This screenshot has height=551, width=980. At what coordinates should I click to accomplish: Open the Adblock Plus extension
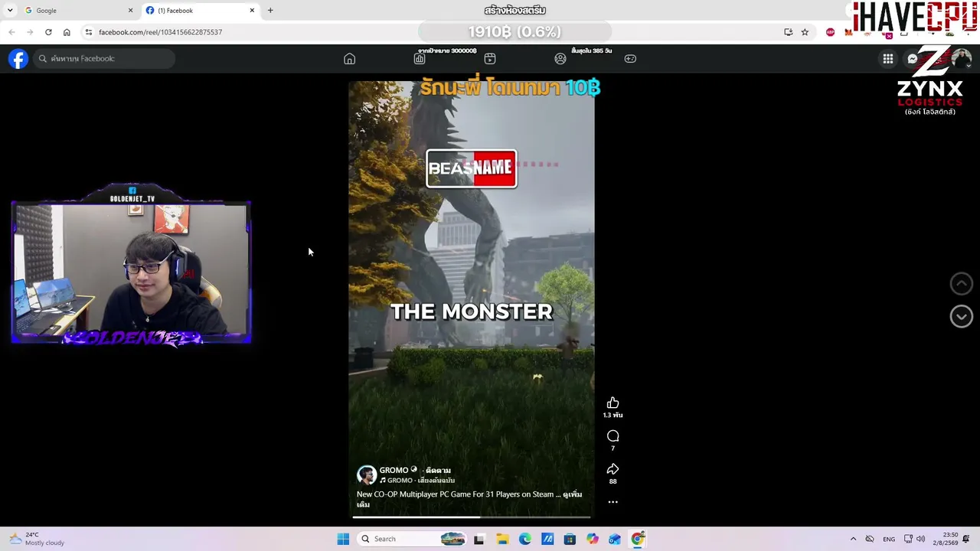click(831, 32)
